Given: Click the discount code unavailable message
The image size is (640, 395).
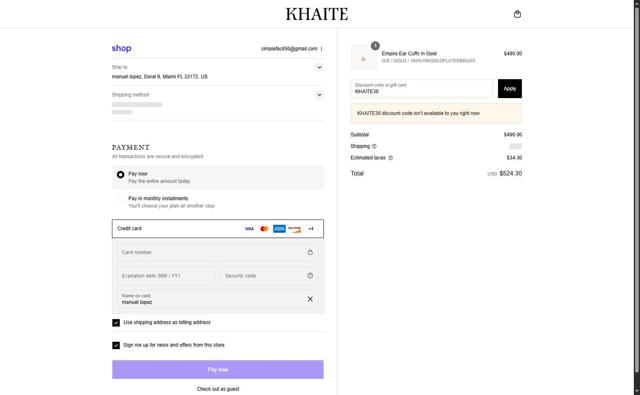Looking at the screenshot, I should (x=436, y=113).
